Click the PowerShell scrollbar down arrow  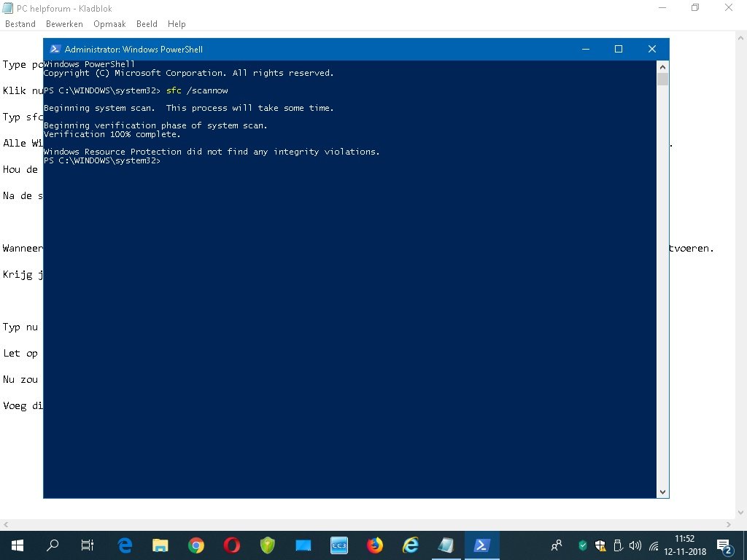[x=662, y=492]
